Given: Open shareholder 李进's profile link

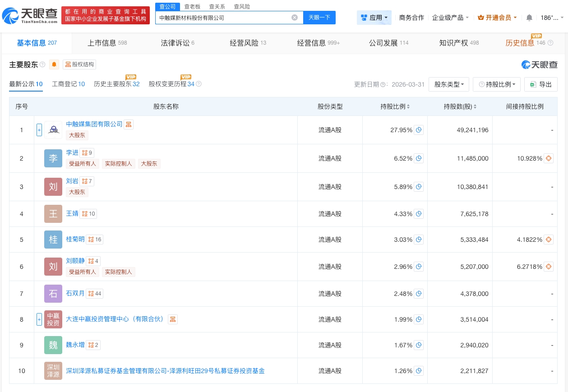Looking at the screenshot, I should point(72,152).
